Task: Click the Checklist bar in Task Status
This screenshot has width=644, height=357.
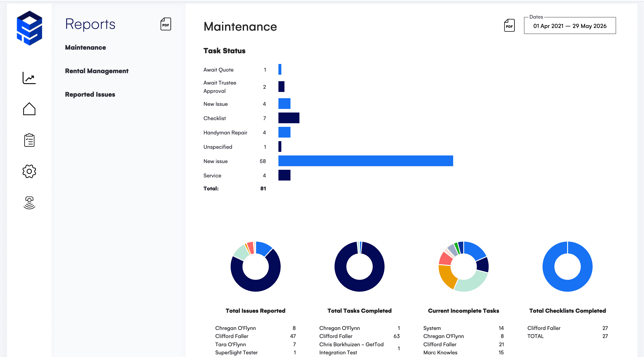Action: [289, 118]
